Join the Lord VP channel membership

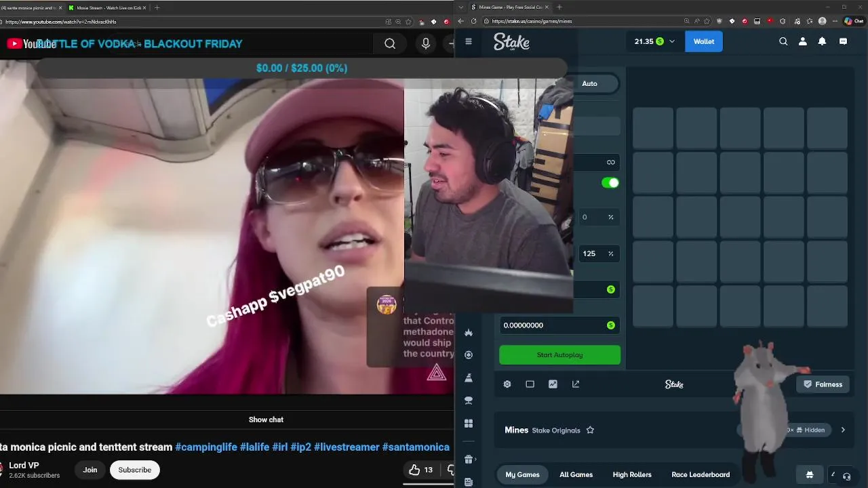coord(90,470)
